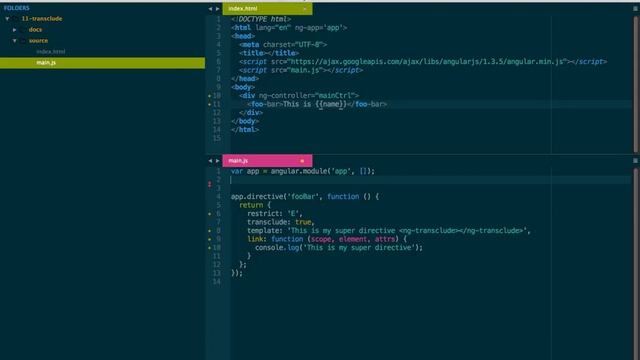Click line number 15 in index.html gutter
The image size is (640, 360).
point(217,138)
